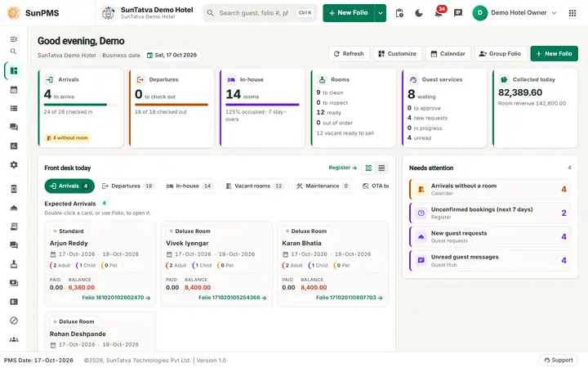
Task: Open New guest requests alert
Action: 490,236
